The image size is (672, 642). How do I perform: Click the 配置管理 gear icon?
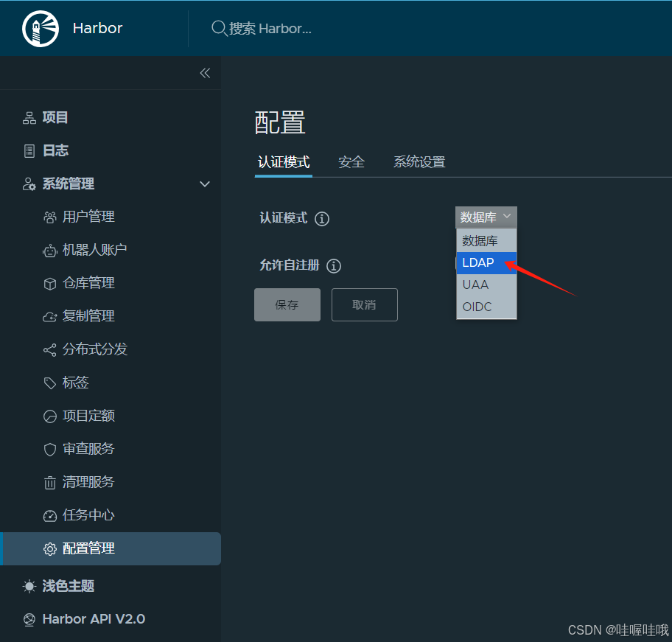point(49,548)
